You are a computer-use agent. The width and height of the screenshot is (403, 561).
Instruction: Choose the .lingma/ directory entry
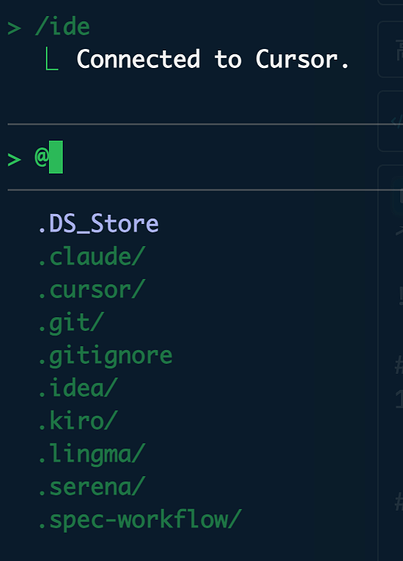tap(91, 455)
